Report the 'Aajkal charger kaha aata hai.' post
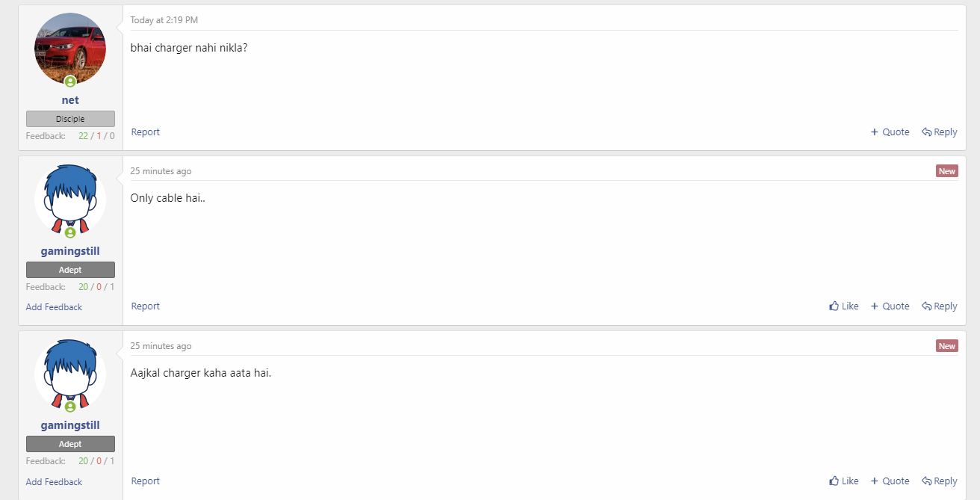The width and height of the screenshot is (980, 500). (146, 481)
